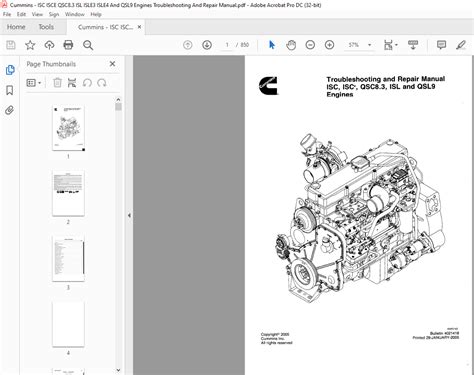Activate the Selection arrow tool
The width and height of the screenshot is (474, 375).
(x=272, y=45)
